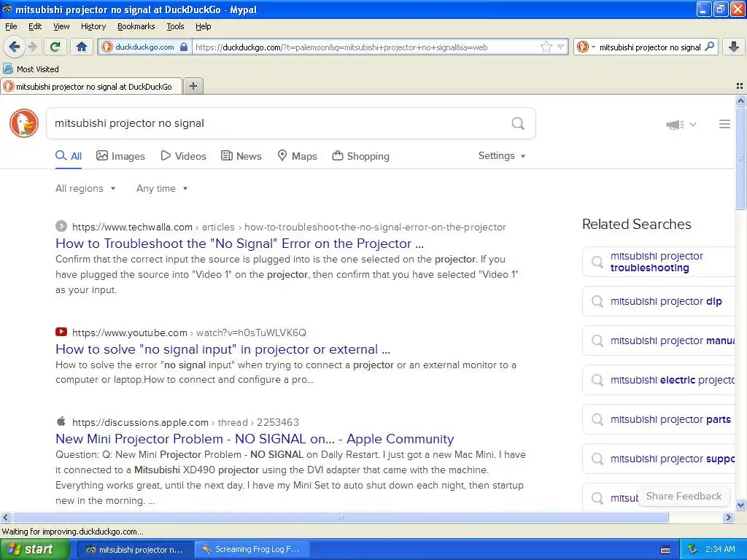Open the browser home page
747x560 pixels.
[x=82, y=47]
